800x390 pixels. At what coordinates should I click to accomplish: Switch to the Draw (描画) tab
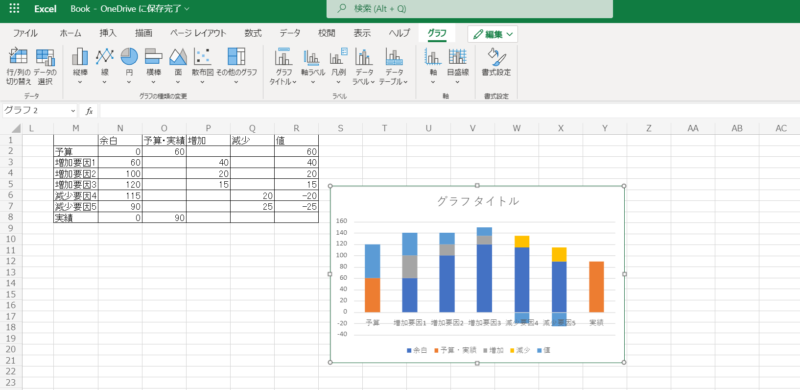coord(143,33)
